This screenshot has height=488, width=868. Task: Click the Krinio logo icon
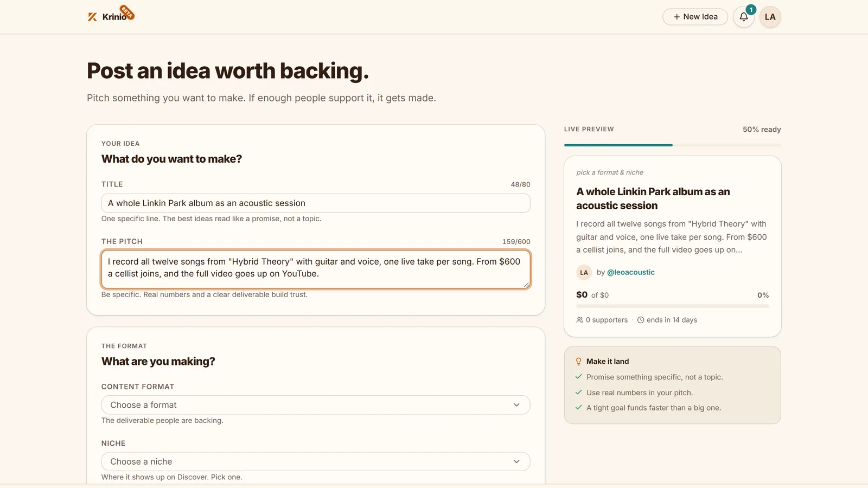pos(92,17)
